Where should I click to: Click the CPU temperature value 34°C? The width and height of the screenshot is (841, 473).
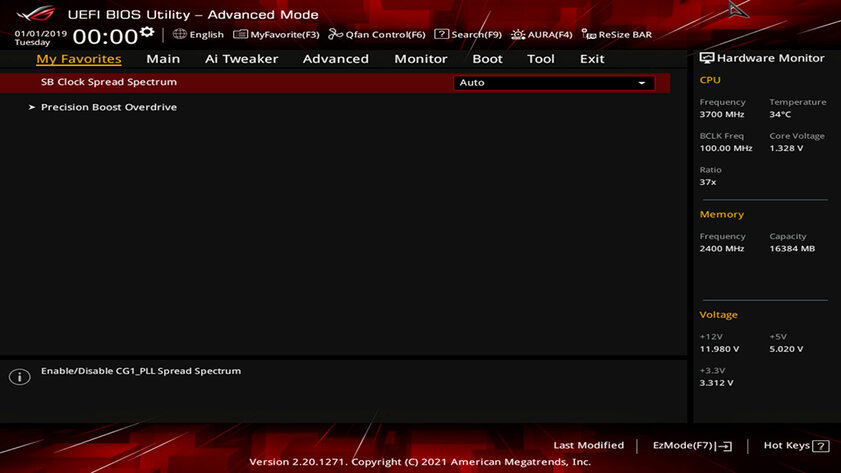pos(780,114)
